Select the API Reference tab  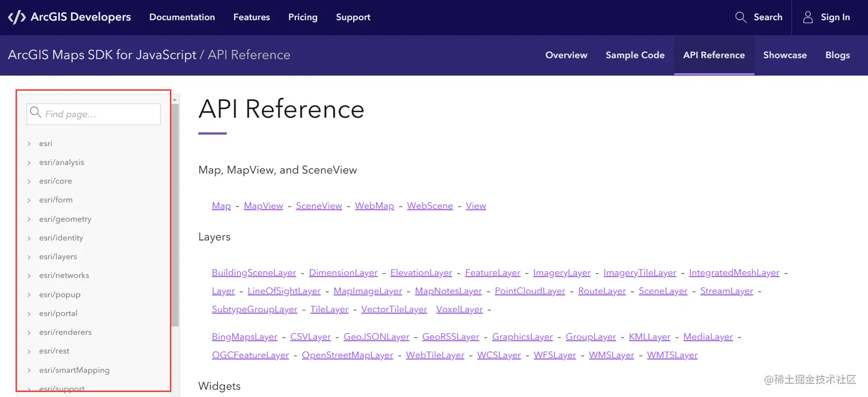point(714,55)
